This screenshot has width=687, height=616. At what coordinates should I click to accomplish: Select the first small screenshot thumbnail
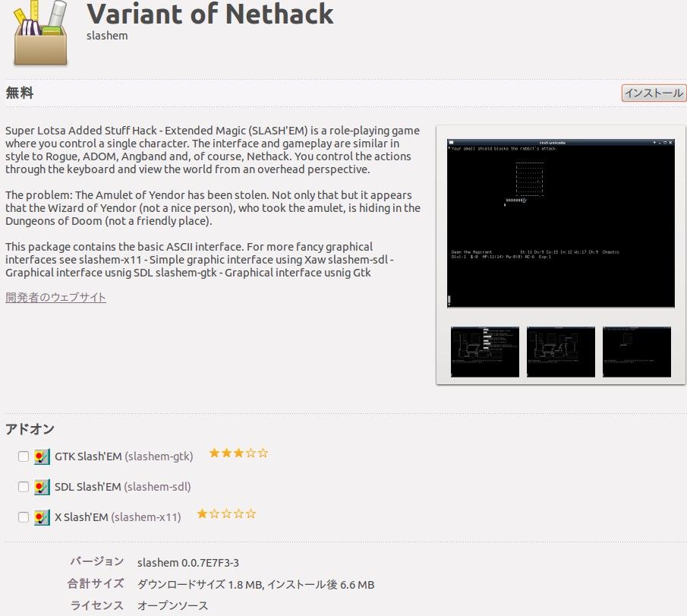484,352
